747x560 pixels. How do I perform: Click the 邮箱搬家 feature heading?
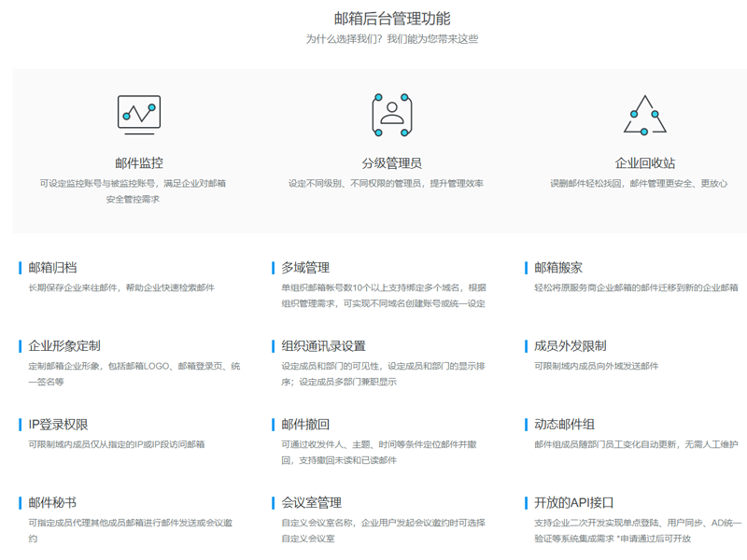(558, 268)
